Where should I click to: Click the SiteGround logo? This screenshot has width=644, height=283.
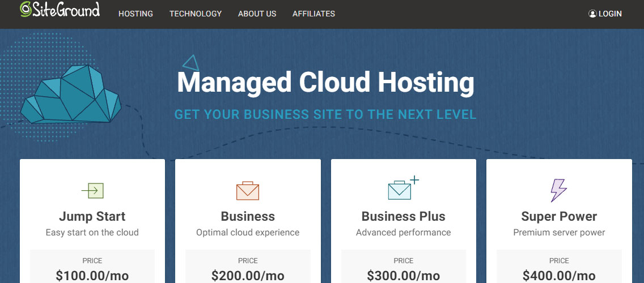click(60, 10)
